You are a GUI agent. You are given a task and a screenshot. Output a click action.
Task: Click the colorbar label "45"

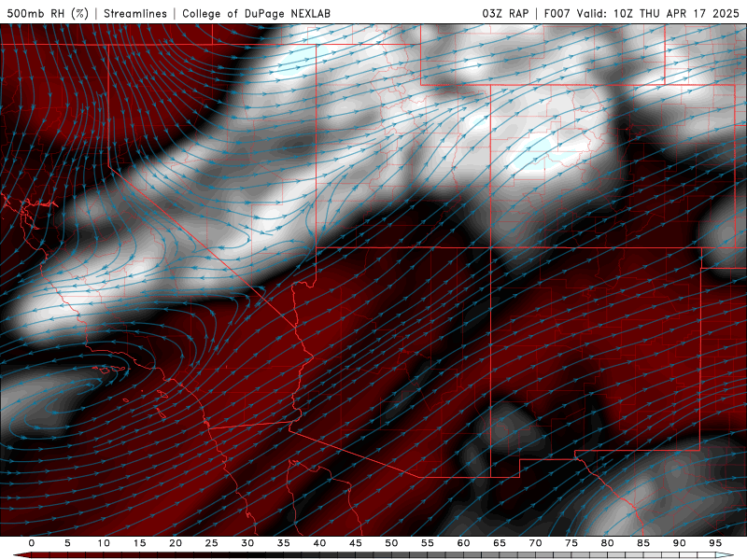[356, 543]
